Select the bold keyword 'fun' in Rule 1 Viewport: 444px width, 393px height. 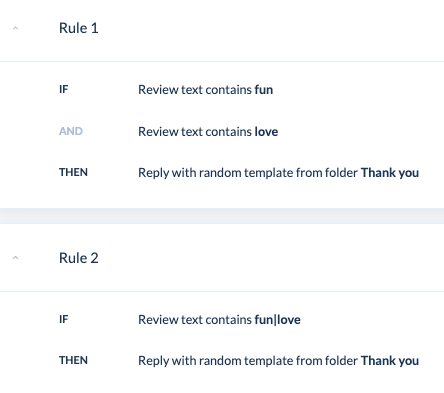(x=264, y=90)
